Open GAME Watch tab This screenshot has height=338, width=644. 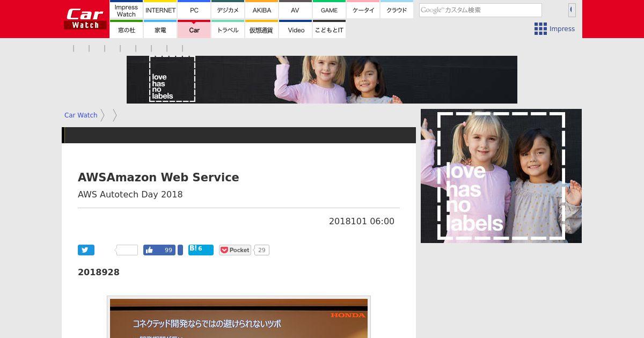coord(329,10)
